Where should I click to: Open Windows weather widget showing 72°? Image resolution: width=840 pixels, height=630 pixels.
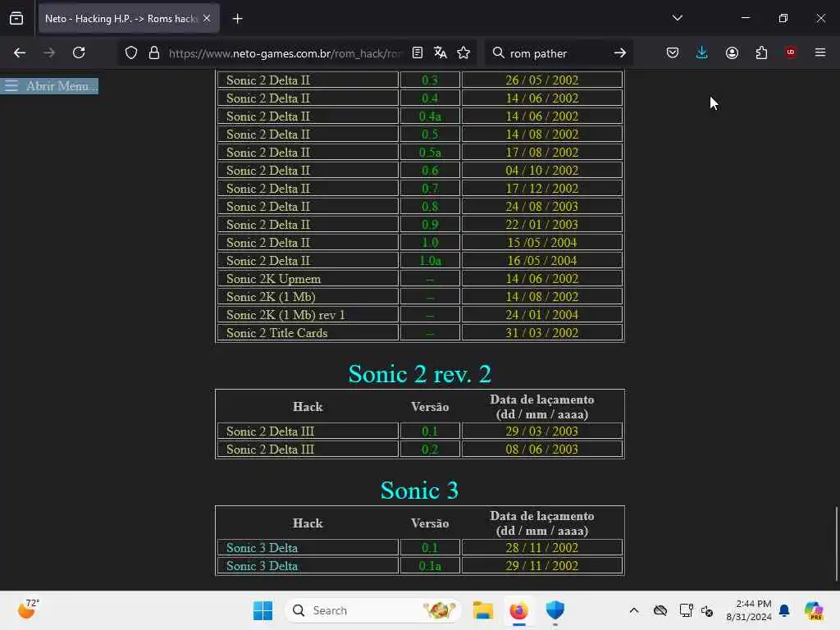(28, 609)
